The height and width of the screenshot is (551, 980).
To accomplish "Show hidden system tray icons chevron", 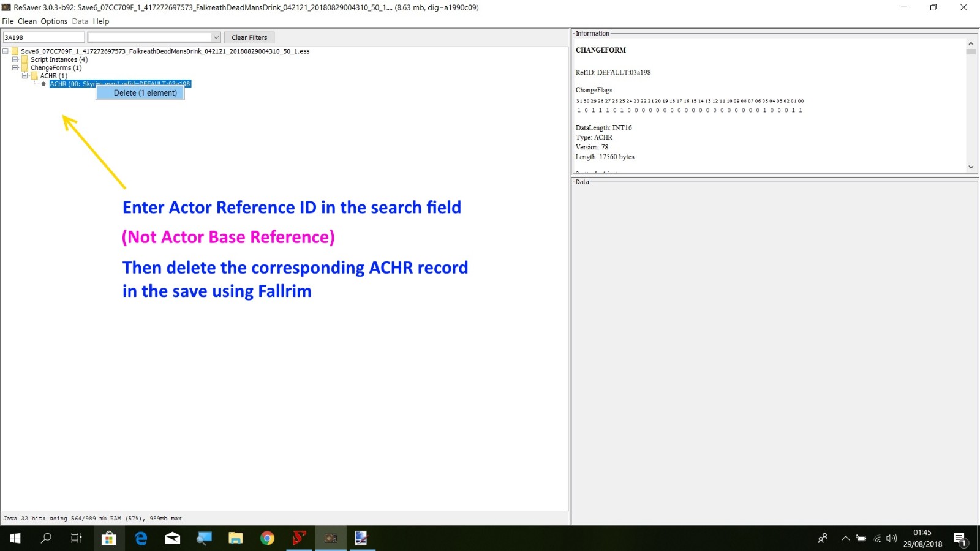I will 845,539.
